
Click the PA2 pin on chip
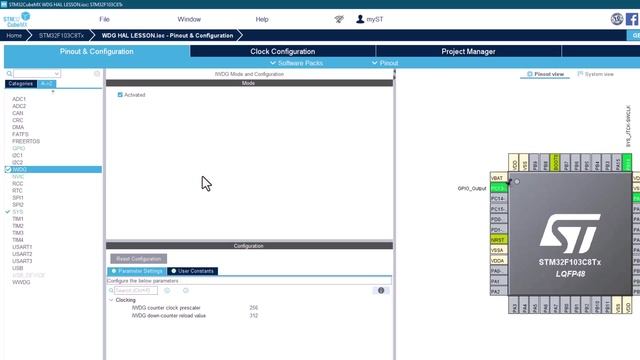click(498, 291)
